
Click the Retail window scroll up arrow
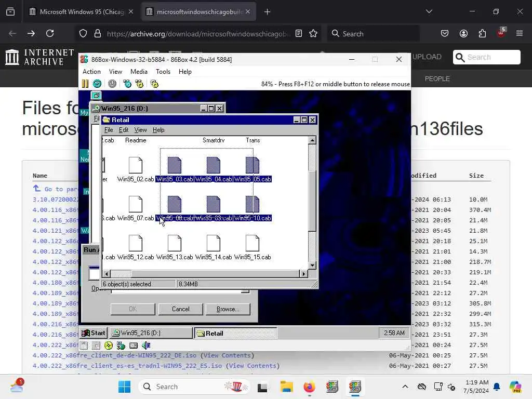pyautogui.click(x=312, y=140)
